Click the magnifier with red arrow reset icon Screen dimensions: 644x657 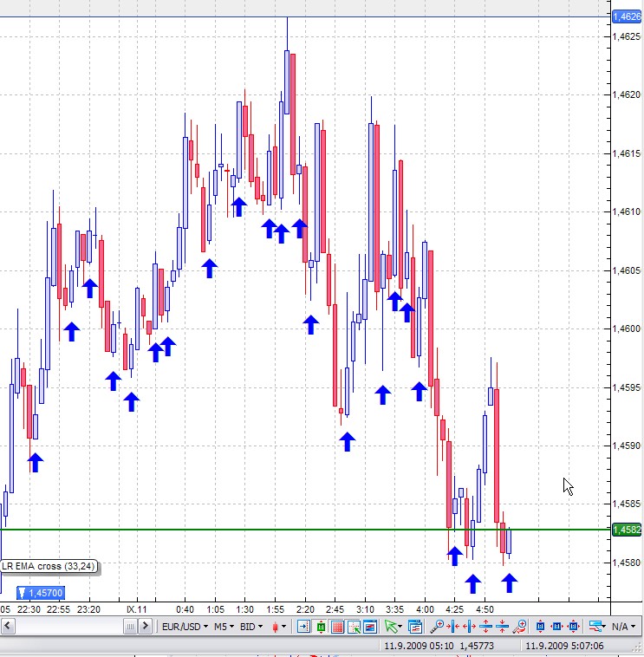pos(519,626)
